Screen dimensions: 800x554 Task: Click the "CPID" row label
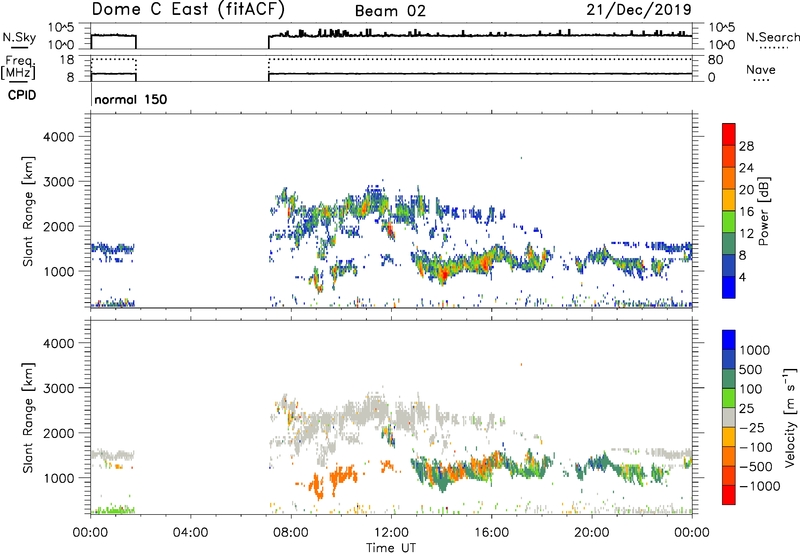pyautogui.click(x=21, y=95)
